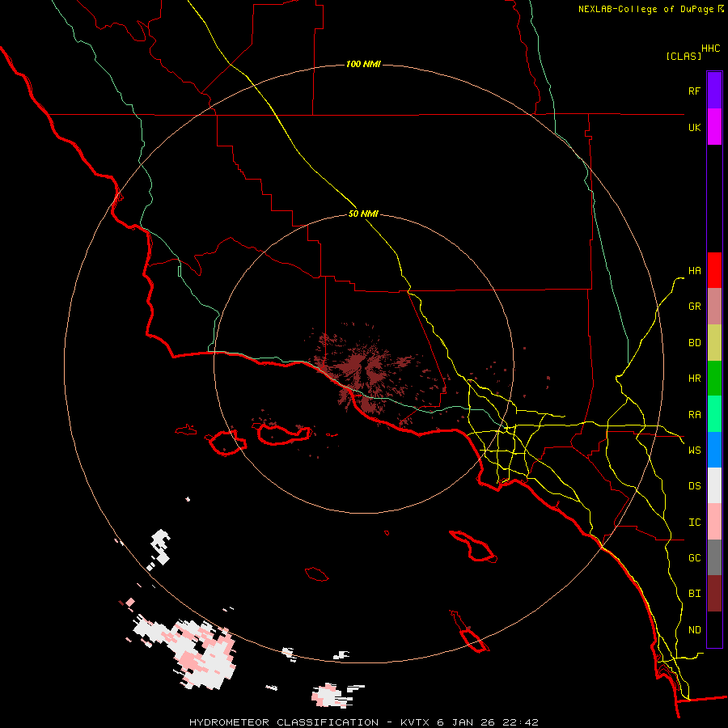Image resolution: width=728 pixels, height=728 pixels.
Task: Click the RF legend label
Action: point(694,91)
